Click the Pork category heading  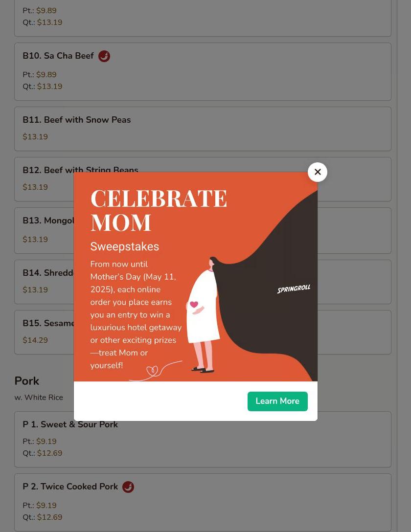tap(27, 381)
